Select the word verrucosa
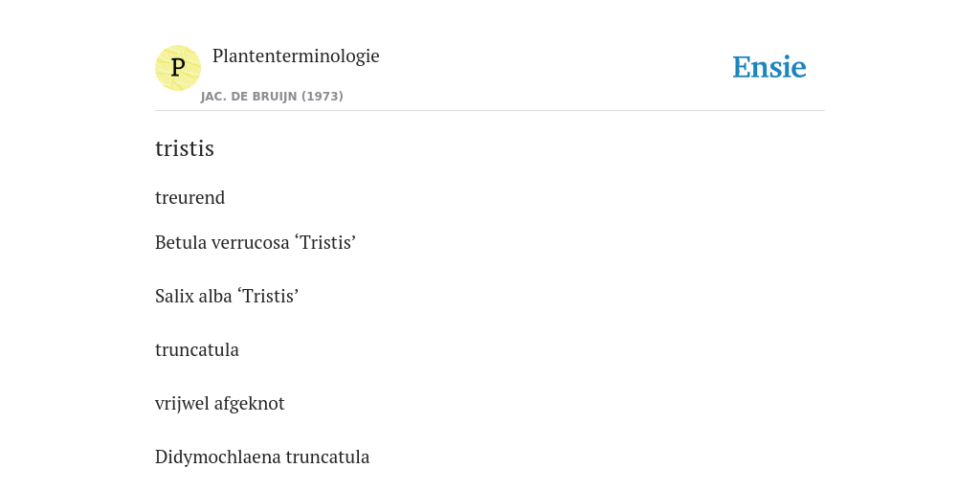This screenshot has width=980, height=490. pos(250,242)
